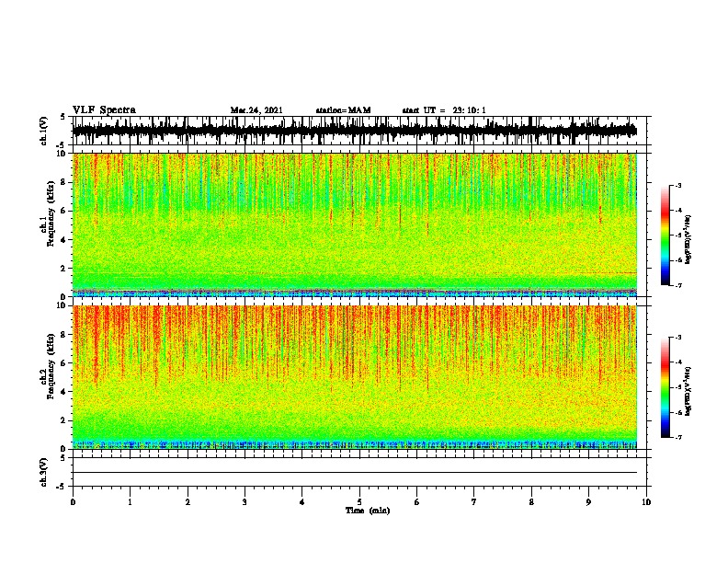Click the "-7" tick on ch.2 colorbar
The height and width of the screenshot is (563, 728).
click(x=678, y=438)
